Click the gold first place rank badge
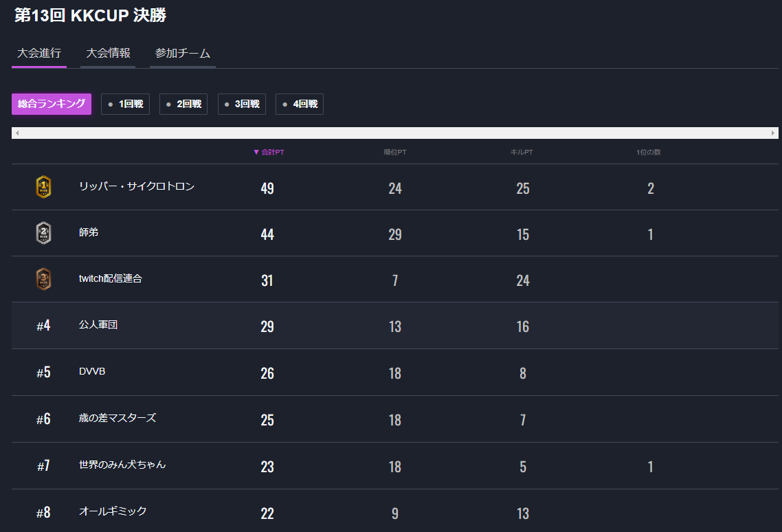The height and width of the screenshot is (532, 782). tap(43, 187)
